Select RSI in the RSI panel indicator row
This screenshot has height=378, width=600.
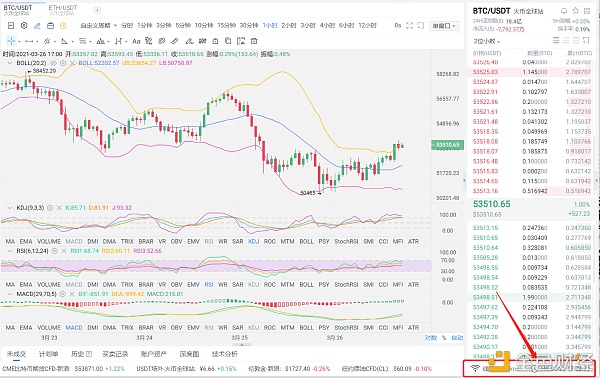(209, 284)
